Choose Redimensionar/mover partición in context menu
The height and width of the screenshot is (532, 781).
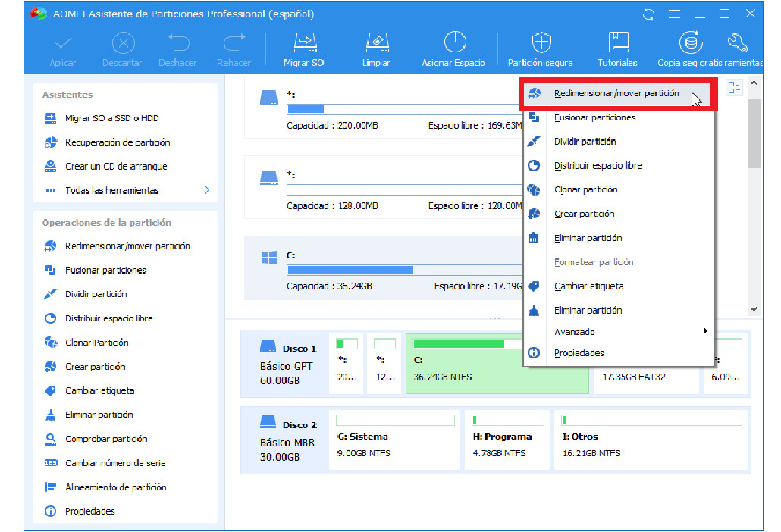618,93
